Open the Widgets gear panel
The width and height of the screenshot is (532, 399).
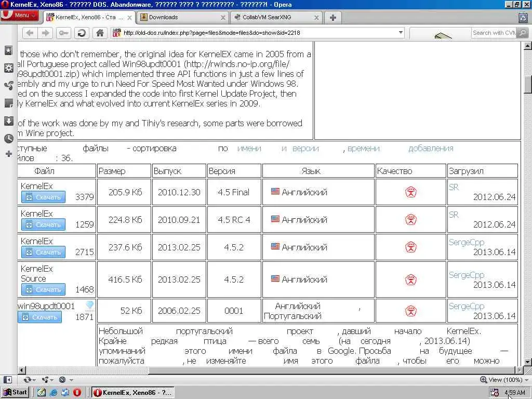(x=8, y=68)
